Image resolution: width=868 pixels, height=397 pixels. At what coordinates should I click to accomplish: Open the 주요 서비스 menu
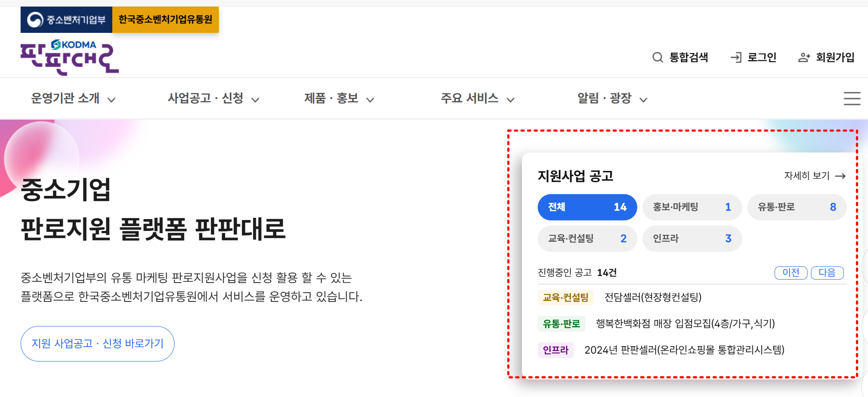pyautogui.click(x=469, y=98)
